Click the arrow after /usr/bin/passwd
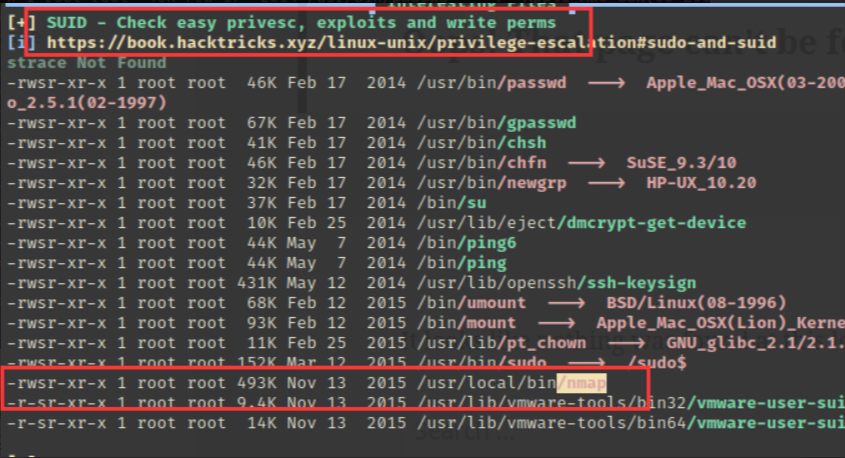845x458 pixels. (x=606, y=84)
